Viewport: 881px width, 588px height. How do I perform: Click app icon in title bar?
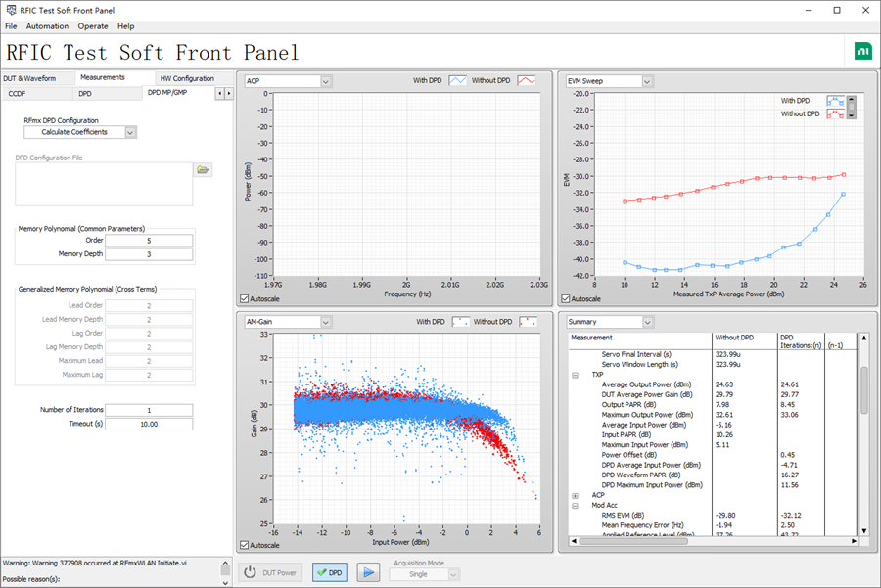pyautogui.click(x=11, y=10)
